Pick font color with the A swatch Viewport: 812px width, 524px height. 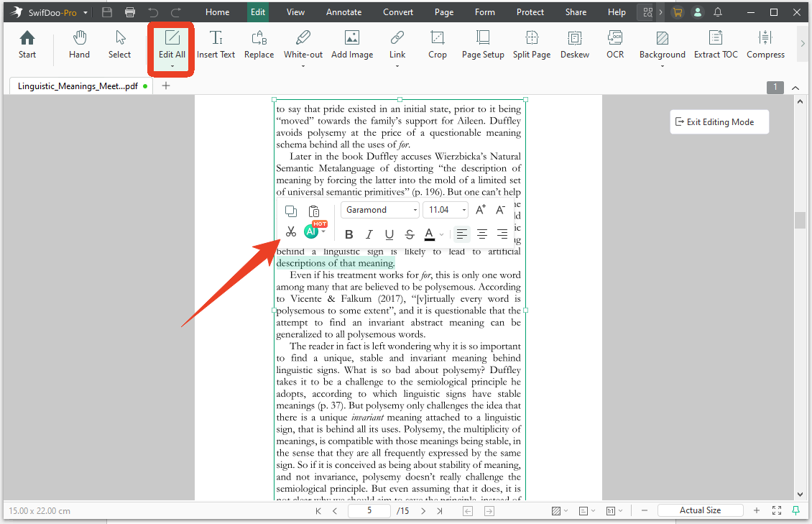429,234
